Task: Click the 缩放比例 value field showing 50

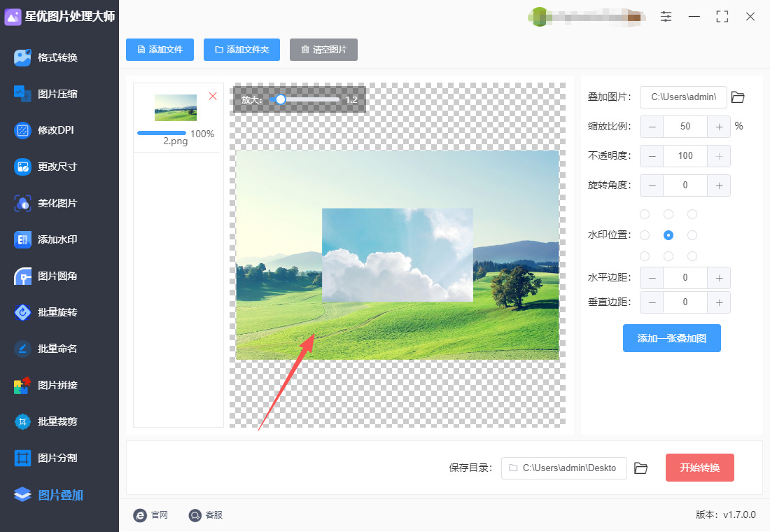Action: (685, 127)
